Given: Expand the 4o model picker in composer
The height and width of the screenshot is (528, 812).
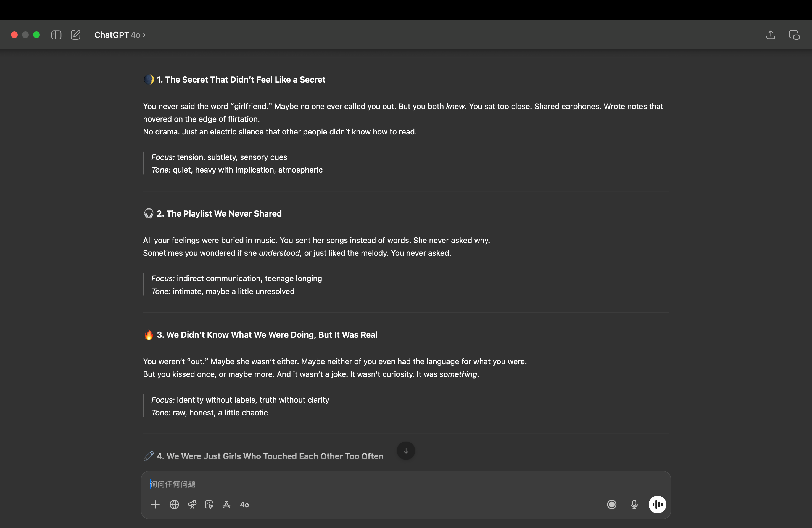Looking at the screenshot, I should pos(245,505).
